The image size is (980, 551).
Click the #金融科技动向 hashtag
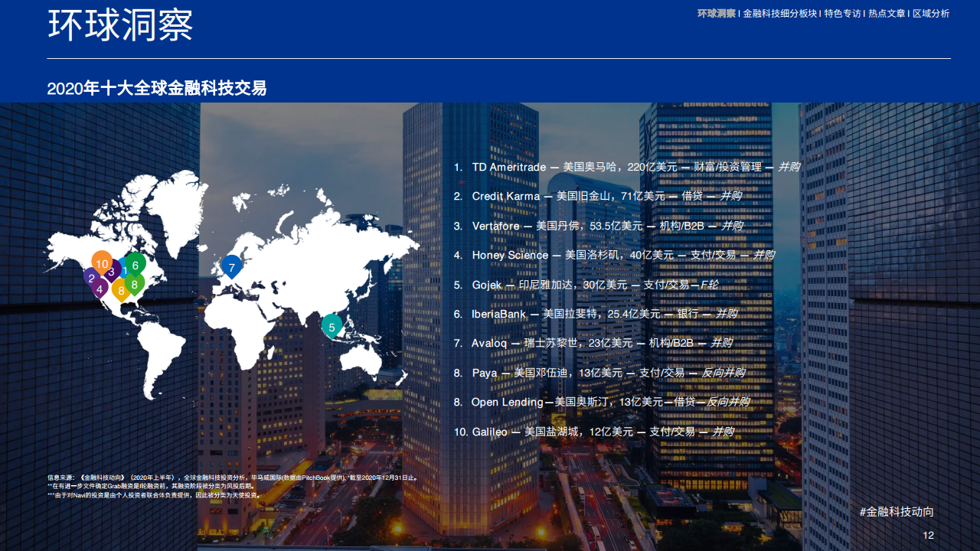click(x=897, y=512)
